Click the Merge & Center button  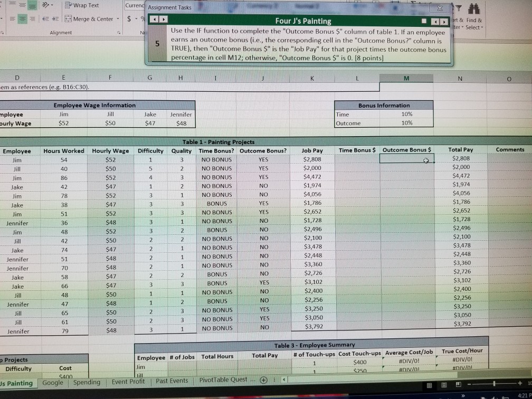[89, 19]
